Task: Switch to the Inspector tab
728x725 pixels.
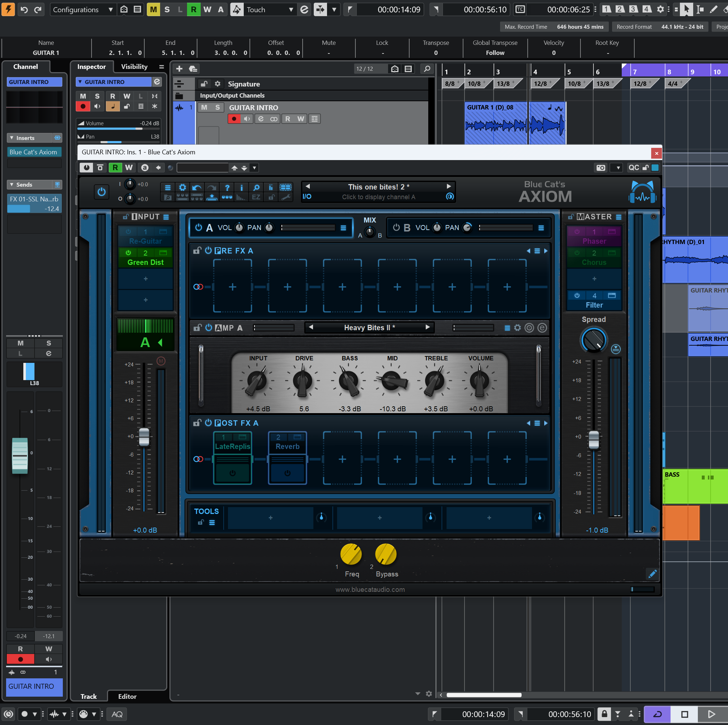Action: [92, 67]
